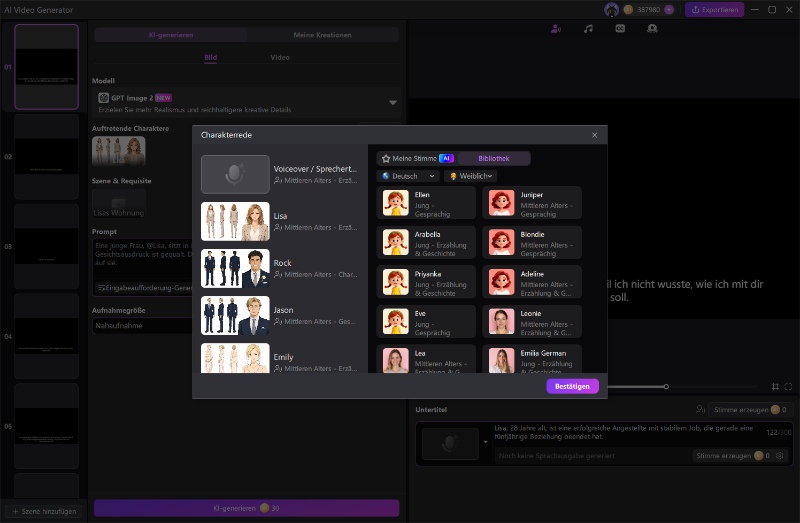800x523 pixels.
Task: Click the Lisas Wohnung scene thumbnail
Action: [x=118, y=204]
